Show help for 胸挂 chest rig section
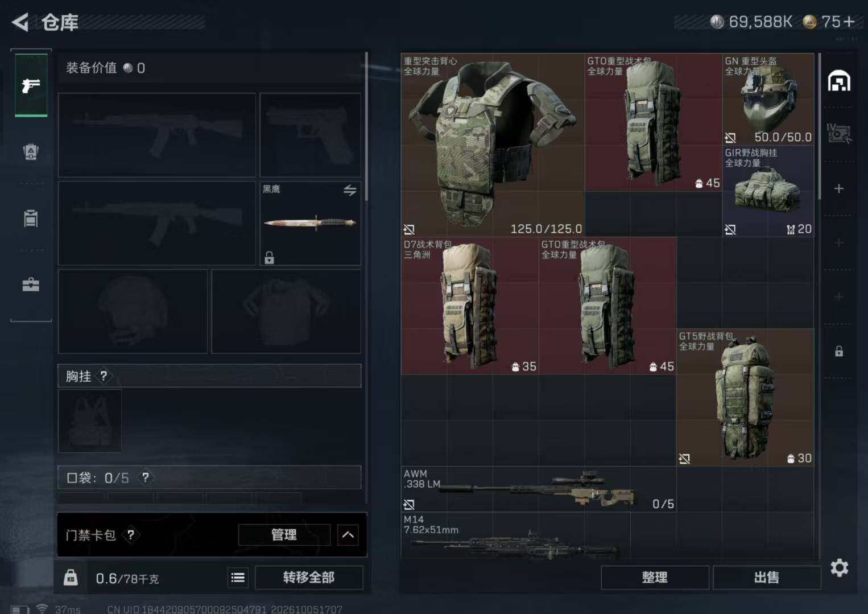Screen dimensions: 868x614 click(x=103, y=376)
